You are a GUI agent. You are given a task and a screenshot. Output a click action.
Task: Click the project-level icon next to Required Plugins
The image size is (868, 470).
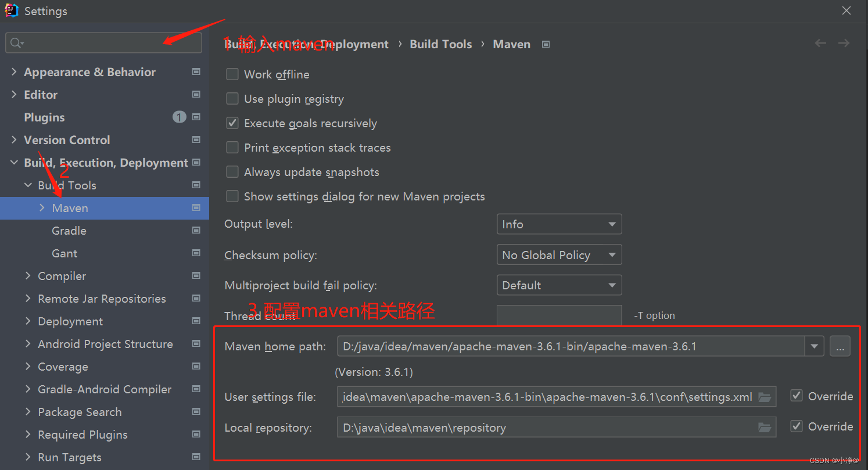point(196,435)
